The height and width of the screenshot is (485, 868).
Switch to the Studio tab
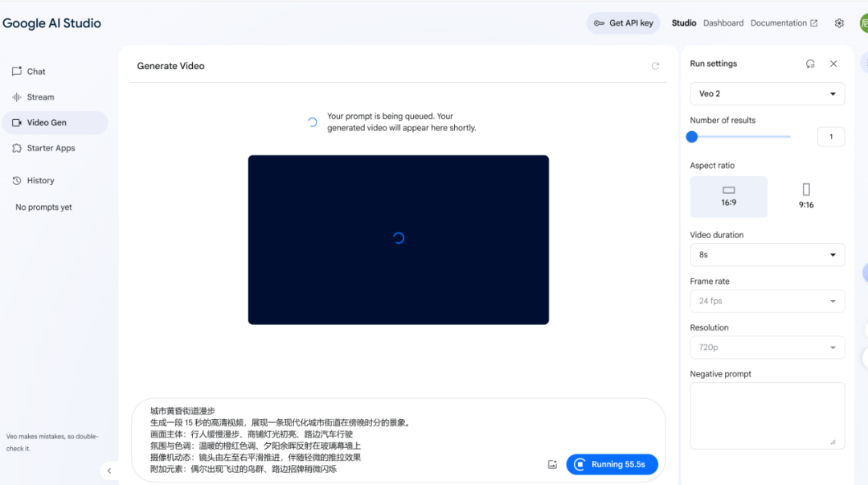684,23
